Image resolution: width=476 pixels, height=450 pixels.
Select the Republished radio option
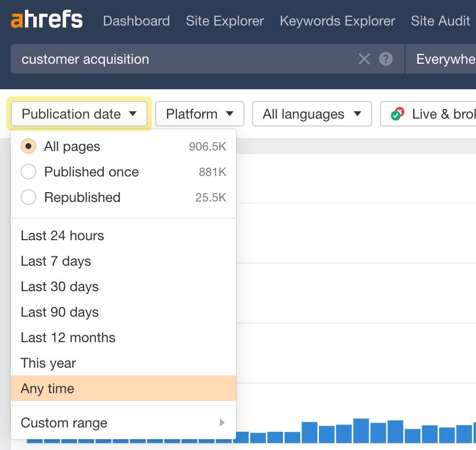click(x=28, y=198)
